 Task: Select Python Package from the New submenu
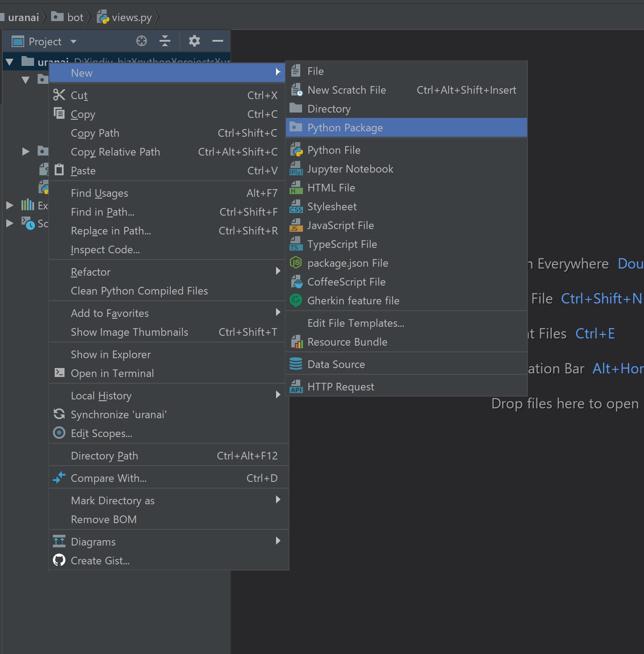[345, 128]
